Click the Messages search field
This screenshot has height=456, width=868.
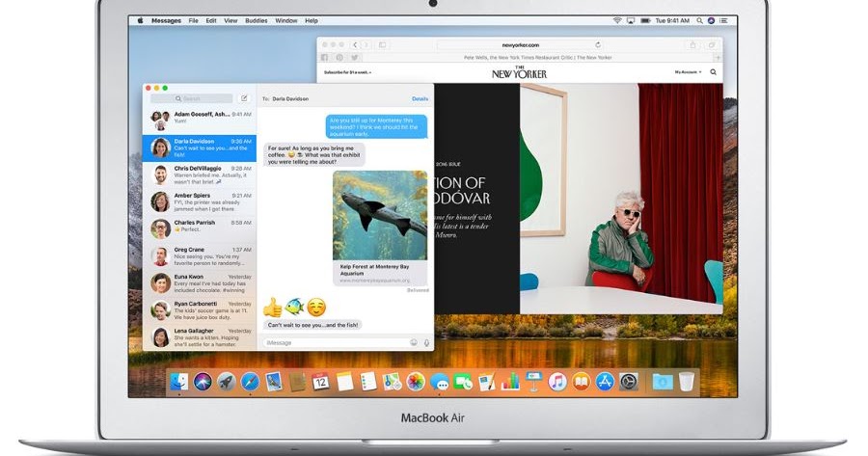pyautogui.click(x=192, y=98)
